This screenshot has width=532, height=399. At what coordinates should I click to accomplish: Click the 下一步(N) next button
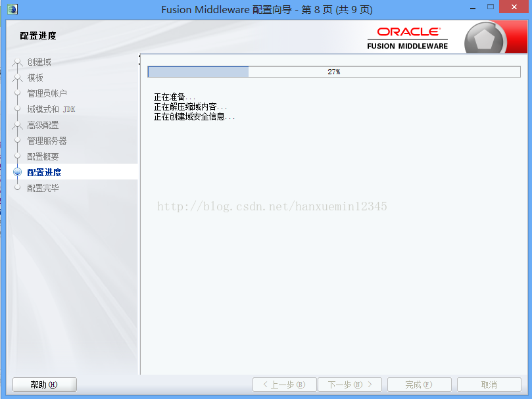point(350,385)
